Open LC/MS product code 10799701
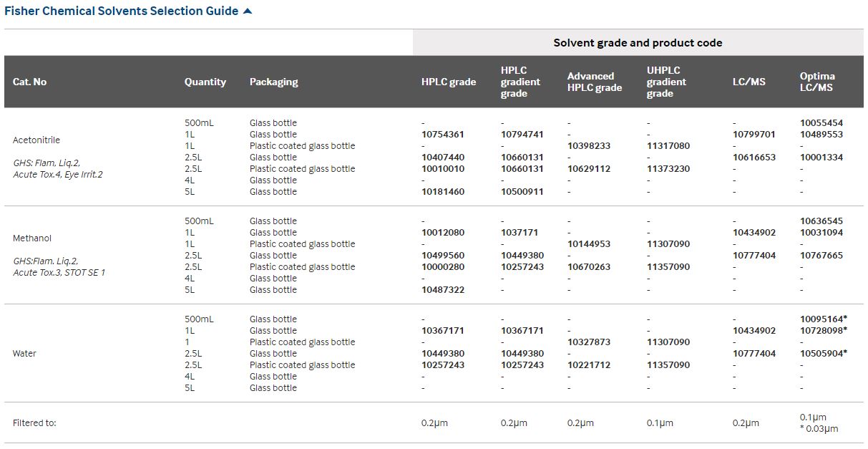This screenshot has width=868, height=449. (754, 135)
